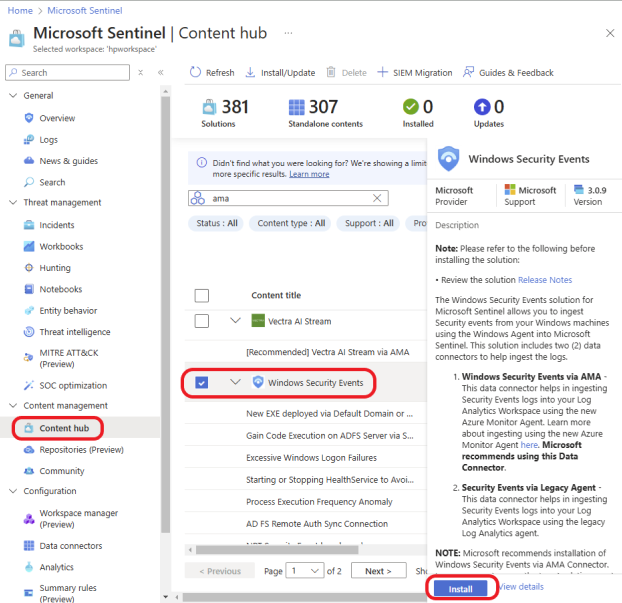
Task: Open the Logs icon in sidebar
Action: (x=29, y=140)
